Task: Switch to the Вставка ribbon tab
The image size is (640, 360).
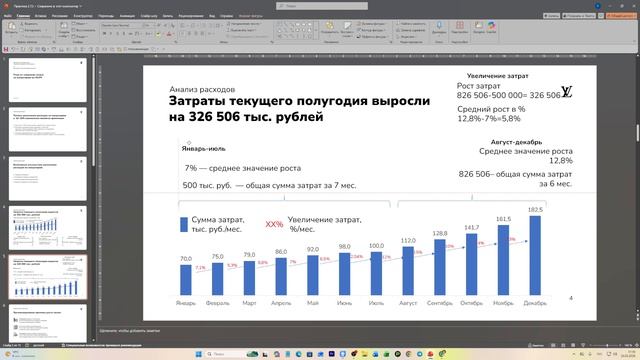Action: coord(40,16)
